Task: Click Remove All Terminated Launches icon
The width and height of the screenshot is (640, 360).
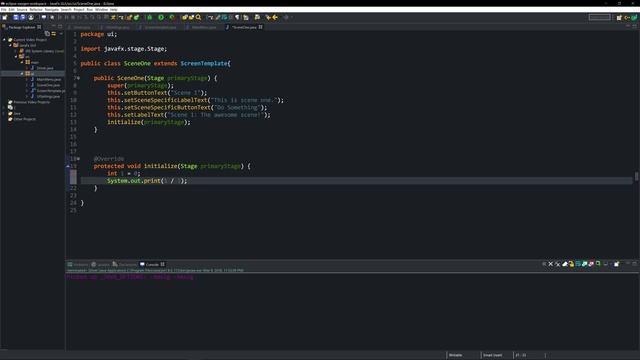Action: (558, 264)
